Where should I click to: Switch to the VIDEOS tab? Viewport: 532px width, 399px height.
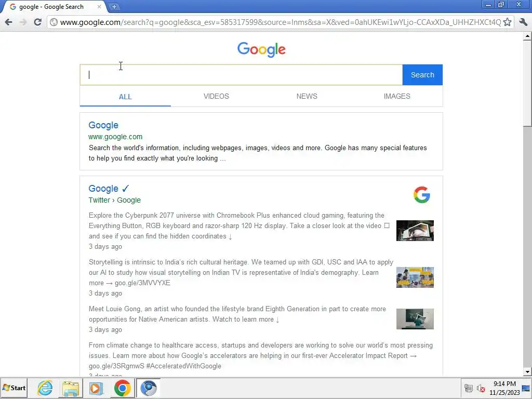click(x=216, y=96)
